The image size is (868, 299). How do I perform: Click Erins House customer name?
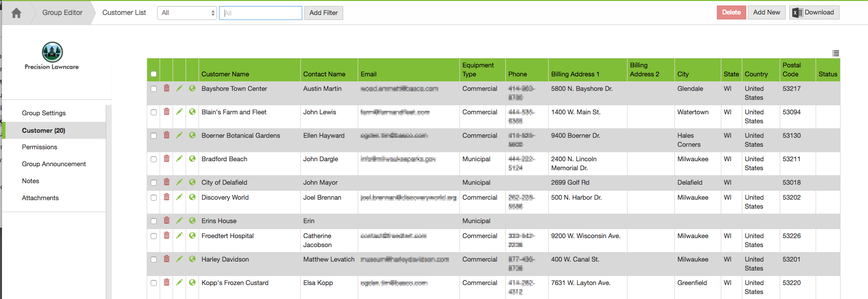tap(219, 221)
